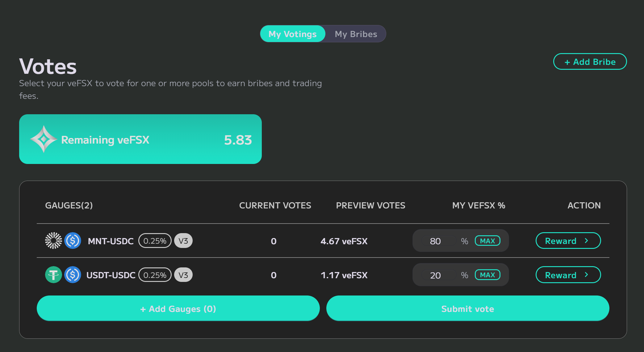
Task: Click the MNT token icon
Action: point(53,241)
